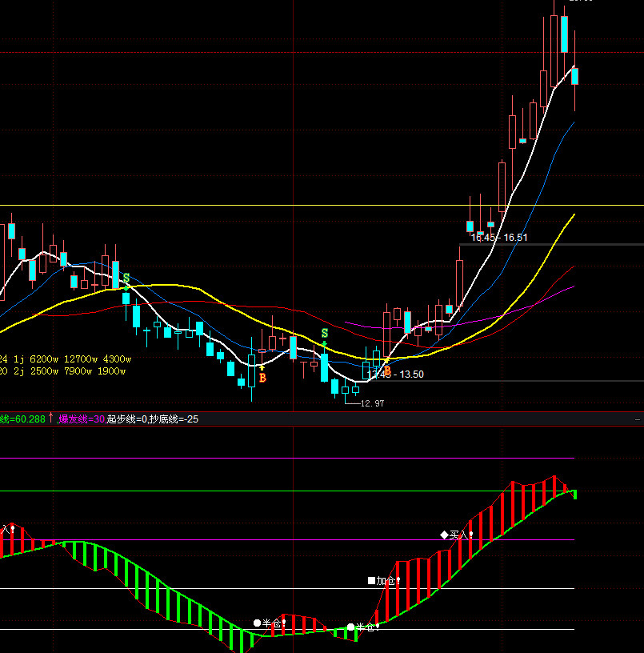Click the 12.97 low price label
The width and height of the screenshot is (644, 653).
tap(372, 403)
